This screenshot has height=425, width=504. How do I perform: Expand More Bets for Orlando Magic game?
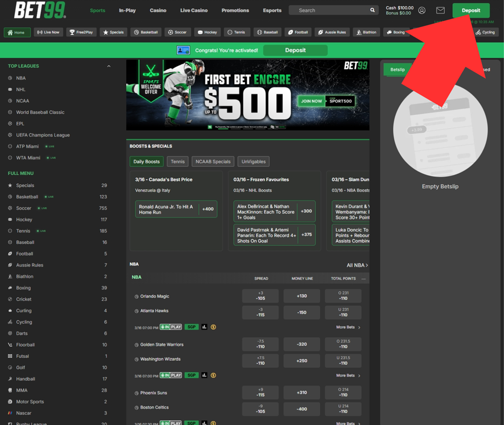pyautogui.click(x=348, y=327)
